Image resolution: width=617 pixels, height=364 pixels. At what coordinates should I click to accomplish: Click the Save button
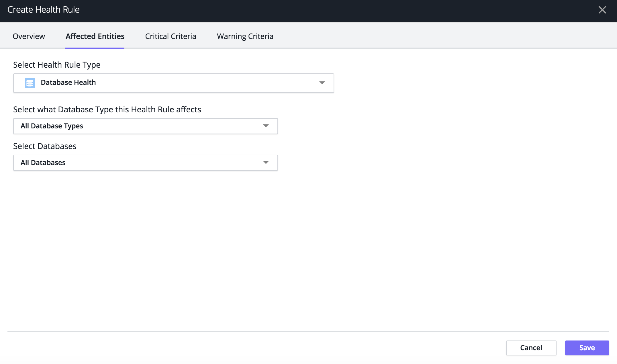pyautogui.click(x=587, y=348)
